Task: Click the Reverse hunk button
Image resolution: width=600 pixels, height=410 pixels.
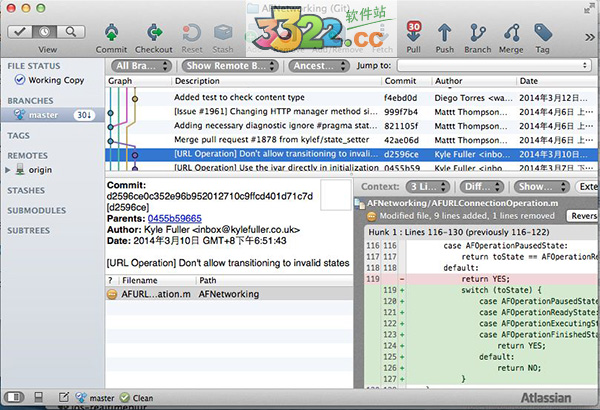Action: tap(582, 216)
